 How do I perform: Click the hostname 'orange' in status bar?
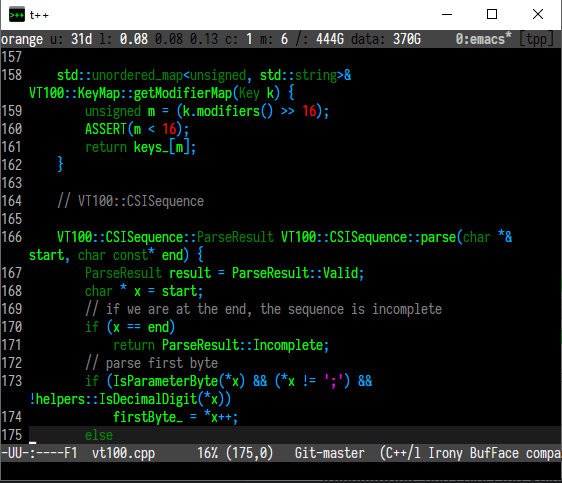(x=22, y=39)
